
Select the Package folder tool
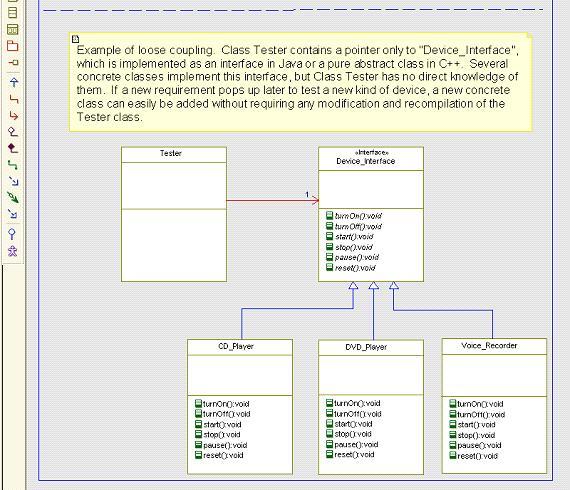(x=13, y=46)
